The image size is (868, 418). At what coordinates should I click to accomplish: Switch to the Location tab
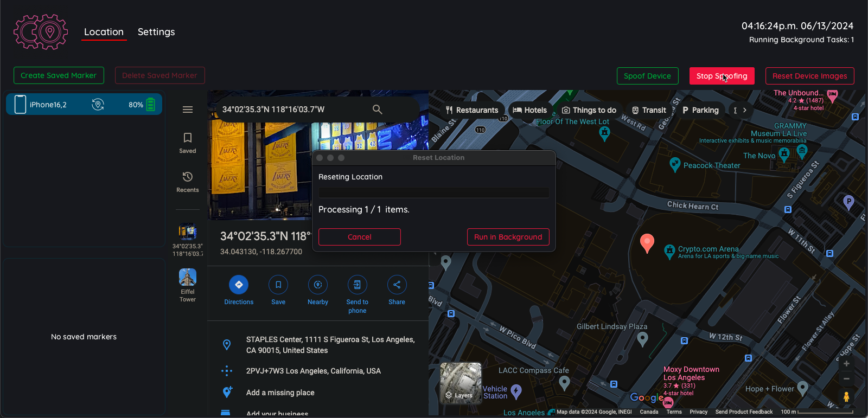click(104, 32)
